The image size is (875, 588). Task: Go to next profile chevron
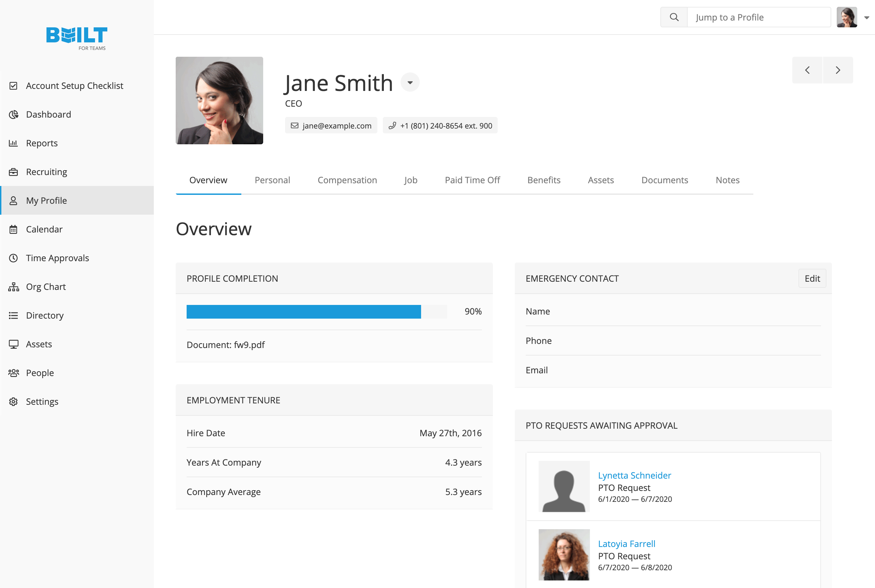click(837, 70)
